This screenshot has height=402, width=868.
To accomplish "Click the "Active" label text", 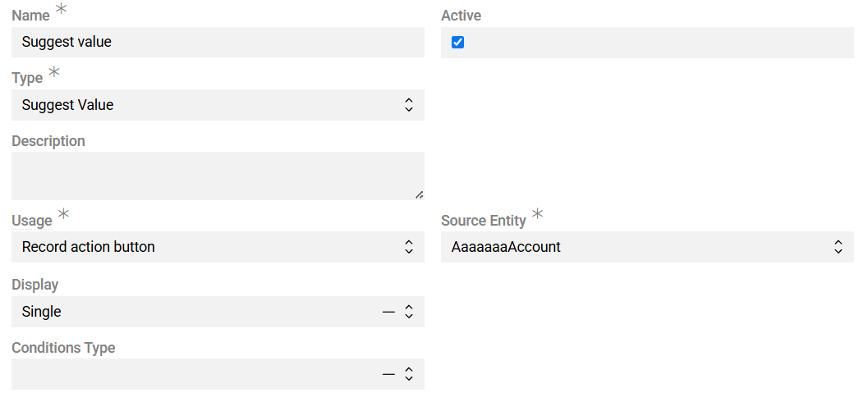I will [461, 16].
